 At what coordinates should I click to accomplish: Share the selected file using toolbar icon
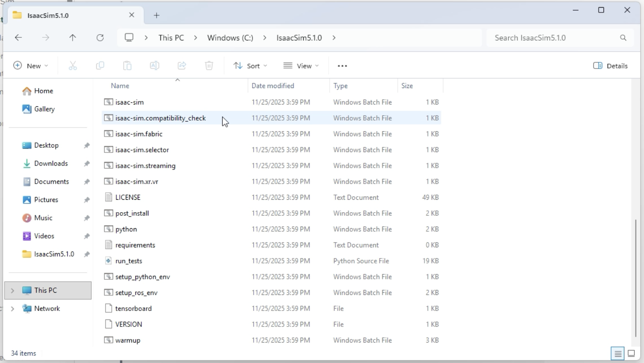pyautogui.click(x=182, y=65)
